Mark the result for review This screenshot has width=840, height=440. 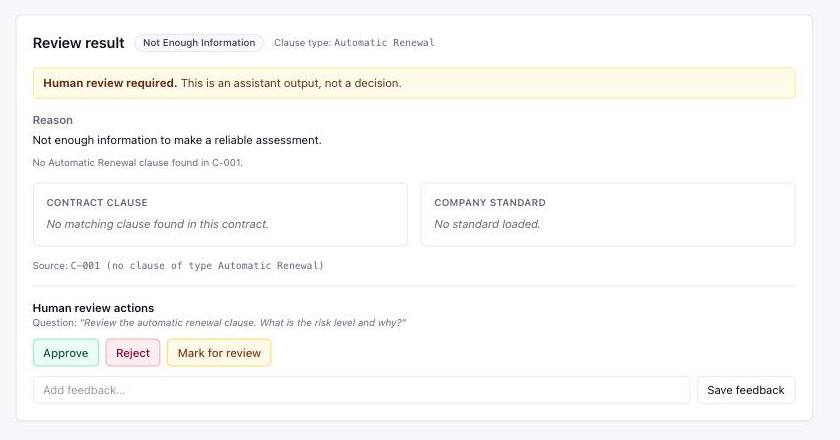(x=219, y=353)
